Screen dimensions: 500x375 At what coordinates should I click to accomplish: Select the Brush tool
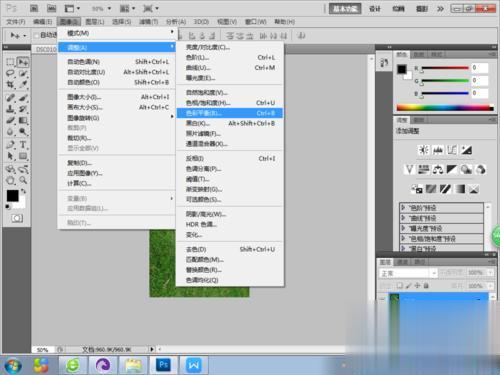[23, 98]
